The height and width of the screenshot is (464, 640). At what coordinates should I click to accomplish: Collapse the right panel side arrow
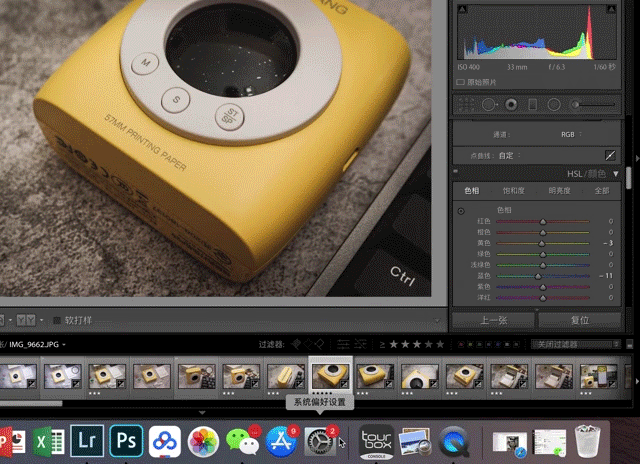point(637,158)
